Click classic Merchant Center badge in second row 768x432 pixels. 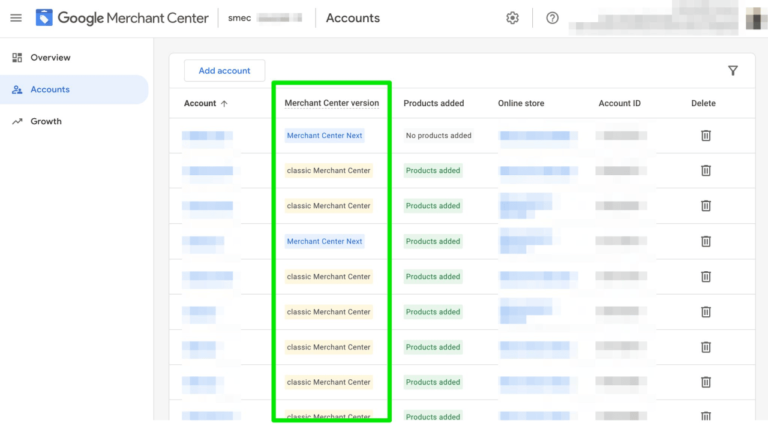coord(328,170)
